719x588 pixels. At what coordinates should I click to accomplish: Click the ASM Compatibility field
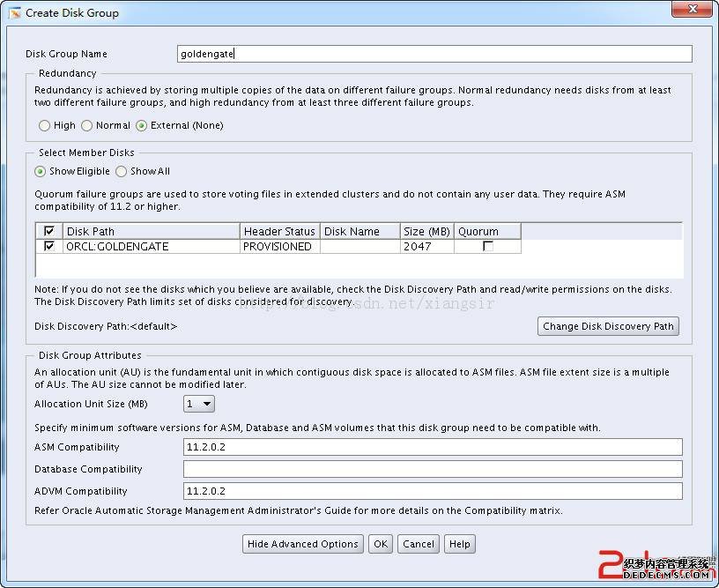tap(433, 447)
